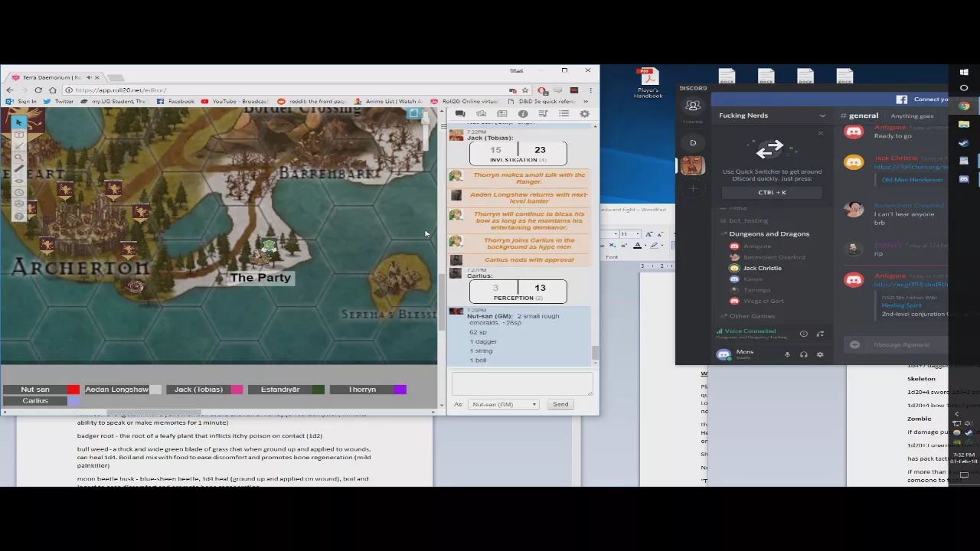Open the Roll20 help question icon

tap(19, 216)
